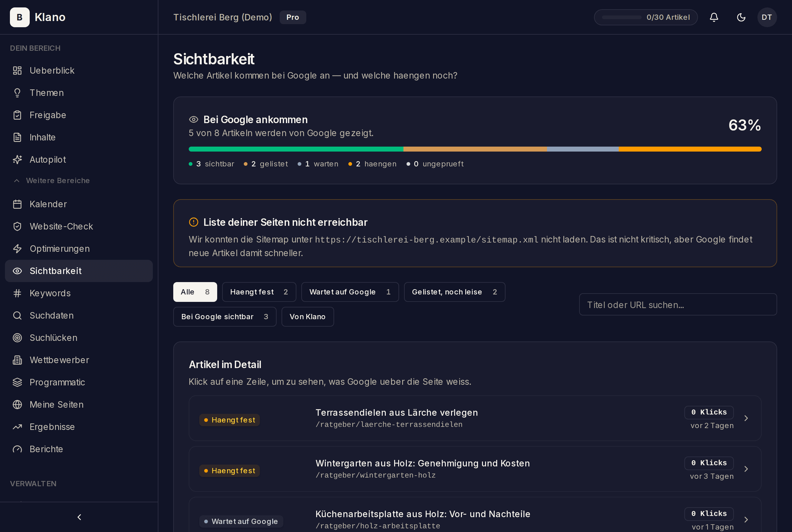This screenshot has width=792, height=532.
Task: Click the Freigabe clipboard icon
Action: point(17,115)
